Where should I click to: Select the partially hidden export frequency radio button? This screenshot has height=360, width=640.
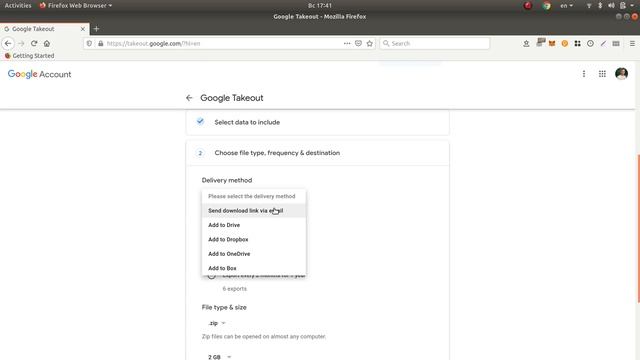pos(211,276)
